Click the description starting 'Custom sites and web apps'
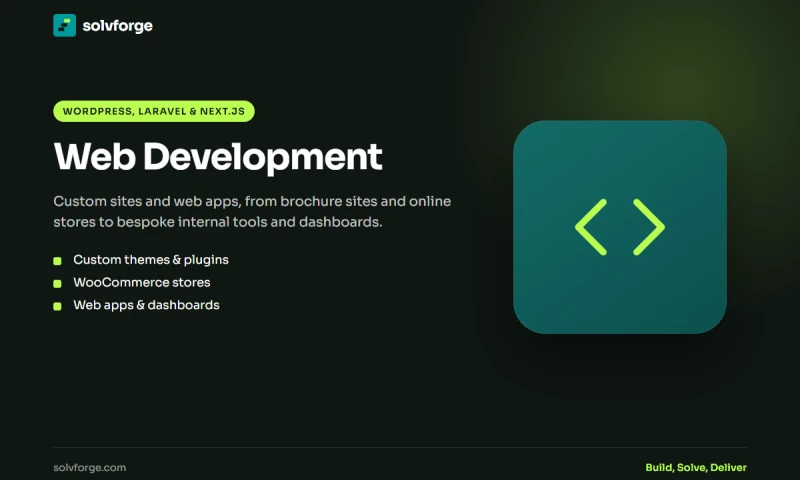Screen dimensions: 800x480 coord(252,212)
